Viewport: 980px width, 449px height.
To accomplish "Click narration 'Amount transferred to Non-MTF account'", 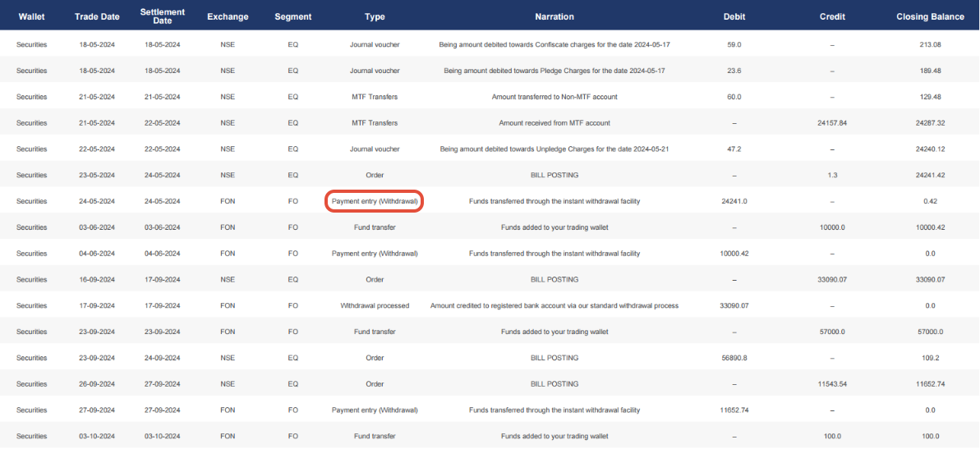I will click(x=554, y=97).
